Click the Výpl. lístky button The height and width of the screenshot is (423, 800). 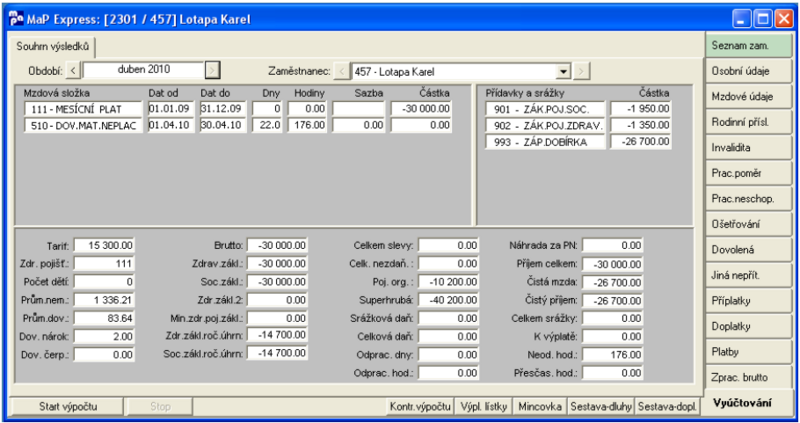point(484,407)
